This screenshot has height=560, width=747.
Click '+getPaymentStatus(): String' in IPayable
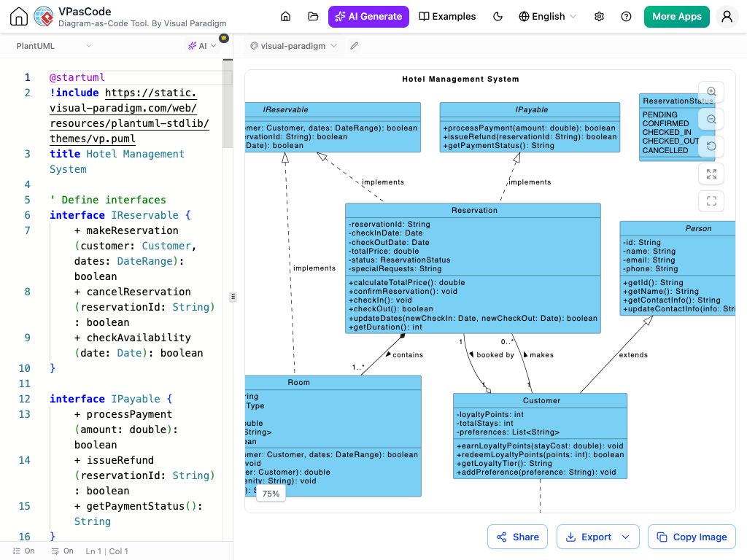(498, 146)
